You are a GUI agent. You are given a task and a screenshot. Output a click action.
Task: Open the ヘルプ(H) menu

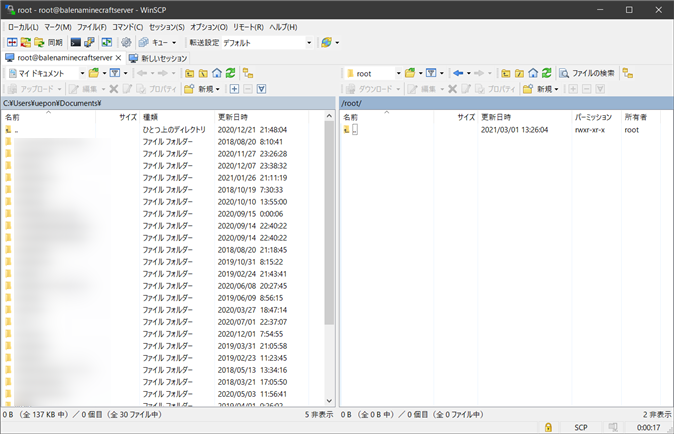tap(283, 27)
